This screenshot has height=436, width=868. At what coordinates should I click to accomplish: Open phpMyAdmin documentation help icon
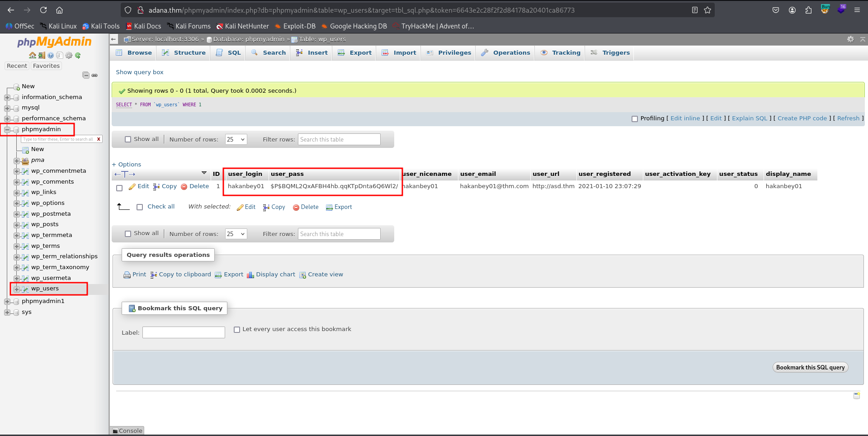[x=51, y=55]
